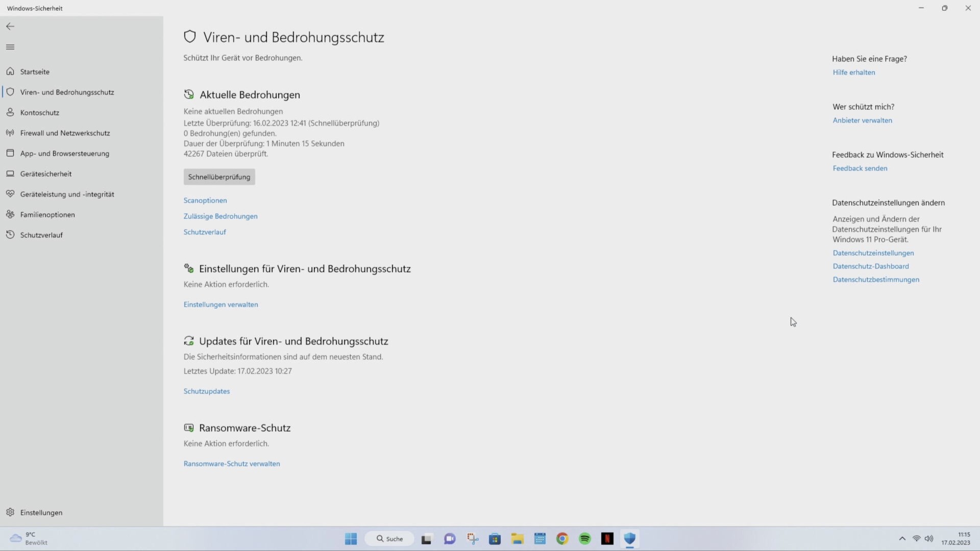980x551 pixels.
Task: Click the Einstellungen für Viren- und Bedrohungsschutz gear icon
Action: [189, 268]
